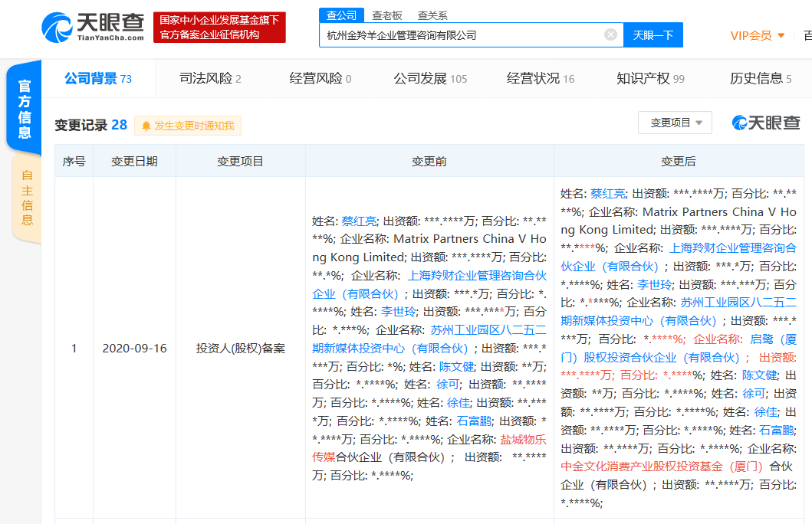Open the 知识产权 99 tab

pos(650,79)
